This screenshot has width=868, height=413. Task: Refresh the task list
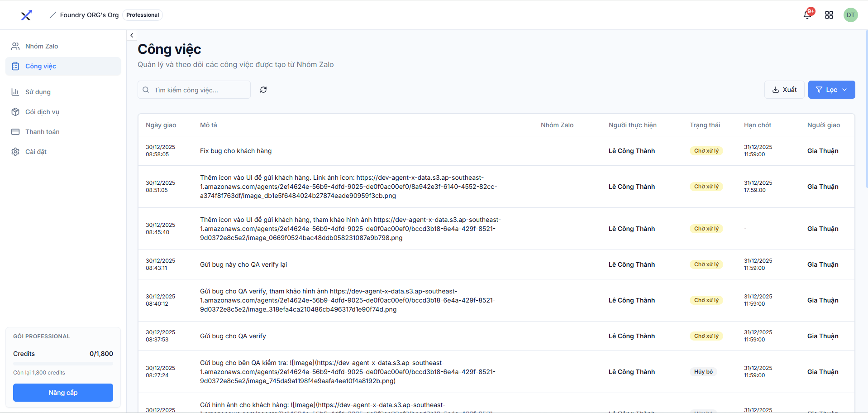(x=263, y=90)
